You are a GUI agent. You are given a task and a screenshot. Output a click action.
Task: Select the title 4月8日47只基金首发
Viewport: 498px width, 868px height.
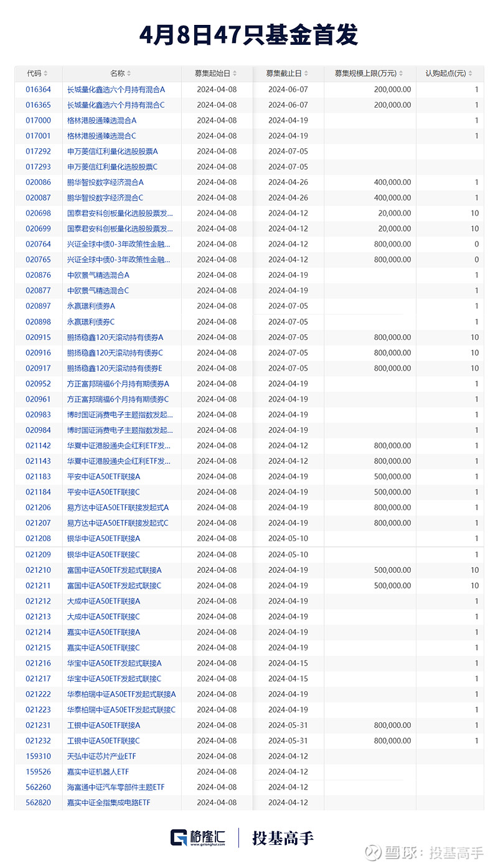point(249,35)
